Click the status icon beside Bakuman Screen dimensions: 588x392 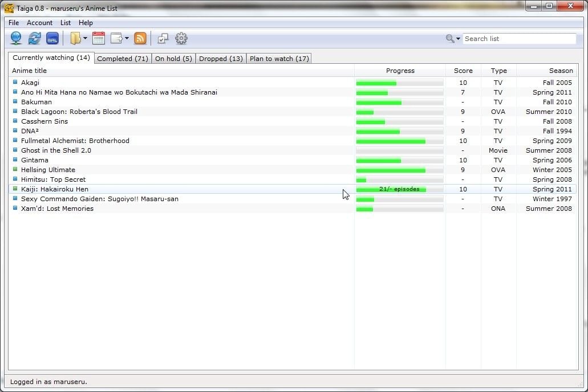click(x=15, y=101)
